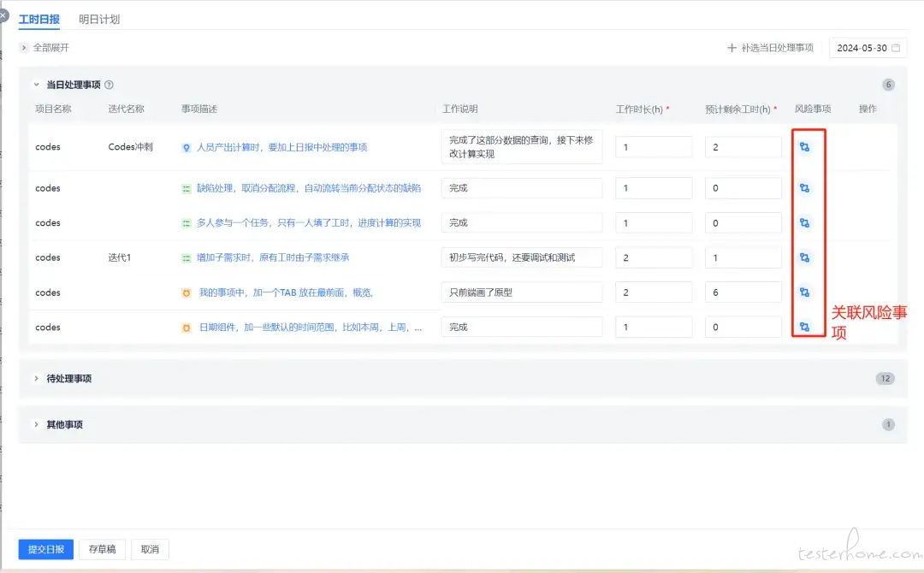This screenshot has width=924, height=573.
Task: Click 取消 cancel button
Action: pos(151,549)
